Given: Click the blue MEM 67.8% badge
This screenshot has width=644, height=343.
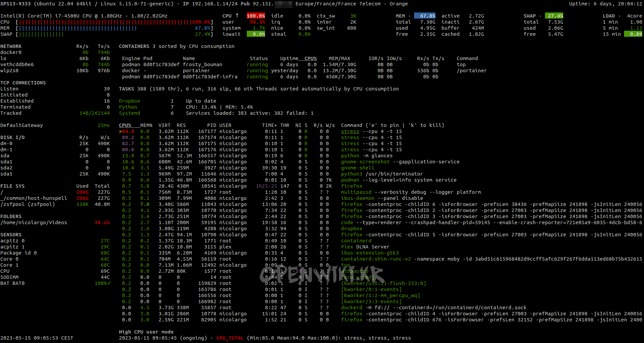Looking at the screenshot, I should pos(425,16).
